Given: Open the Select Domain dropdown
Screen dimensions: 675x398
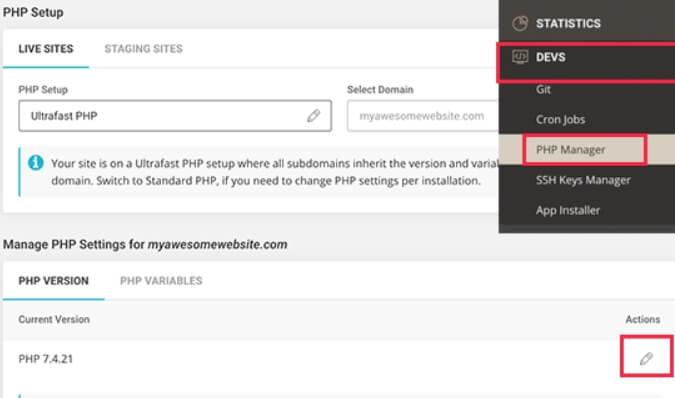Looking at the screenshot, I should [x=423, y=116].
